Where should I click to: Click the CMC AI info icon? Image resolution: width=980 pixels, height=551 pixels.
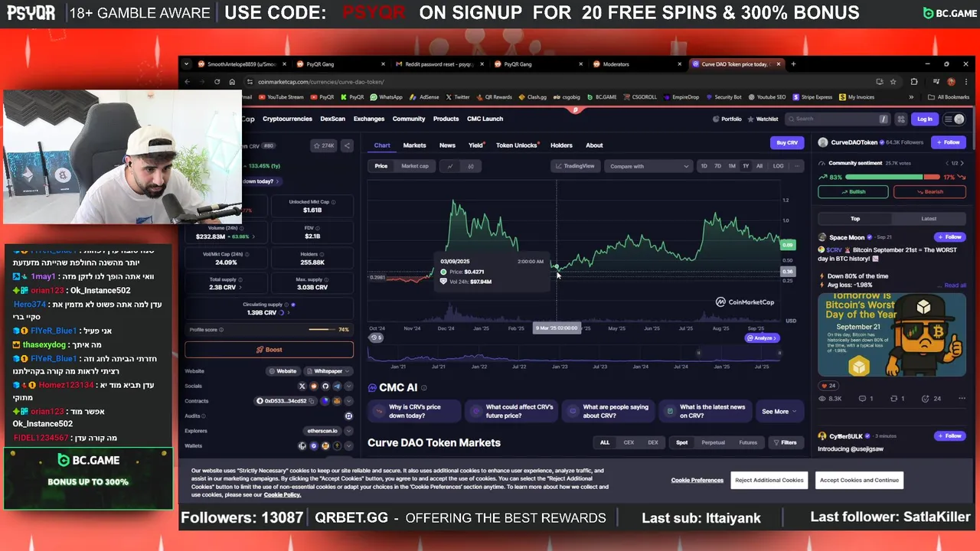point(423,388)
